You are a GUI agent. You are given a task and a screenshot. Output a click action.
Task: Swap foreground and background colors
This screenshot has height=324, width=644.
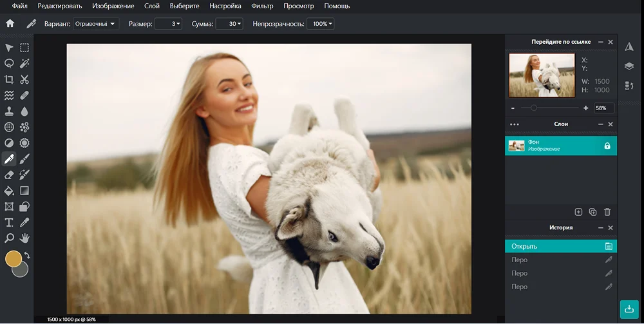tap(28, 256)
